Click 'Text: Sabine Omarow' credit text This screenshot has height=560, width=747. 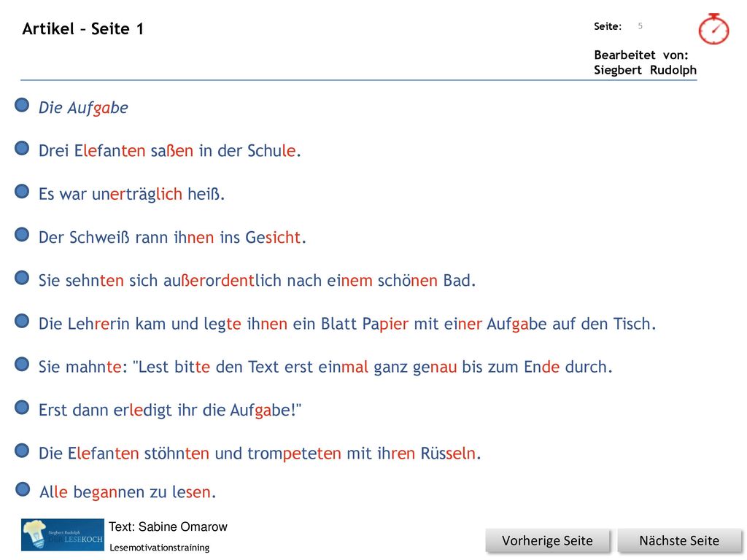tap(169, 526)
